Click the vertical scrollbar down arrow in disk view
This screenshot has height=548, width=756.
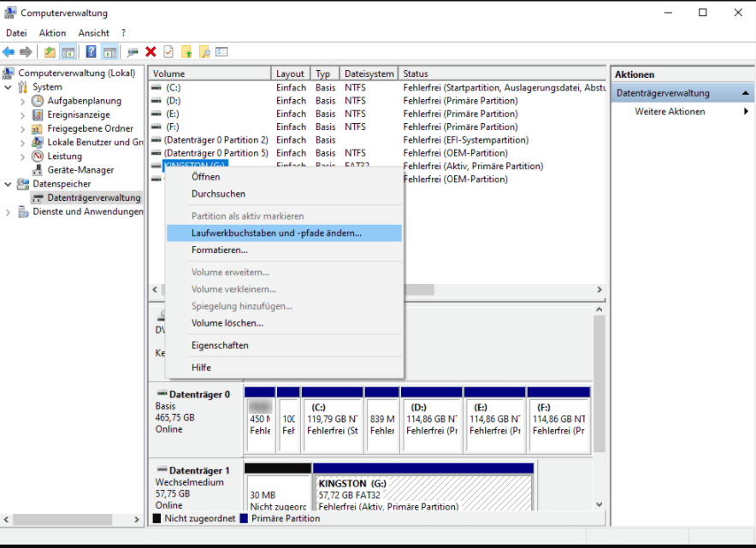point(599,504)
